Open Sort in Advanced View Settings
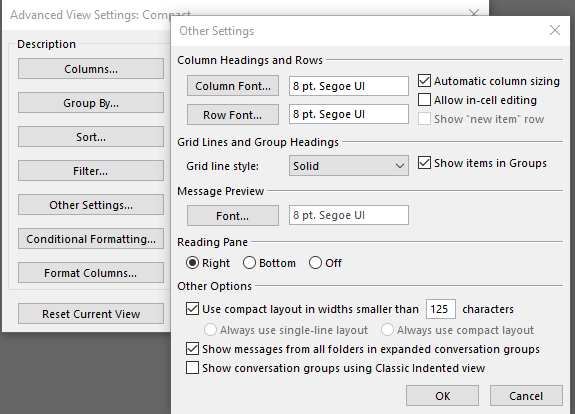 click(x=91, y=137)
